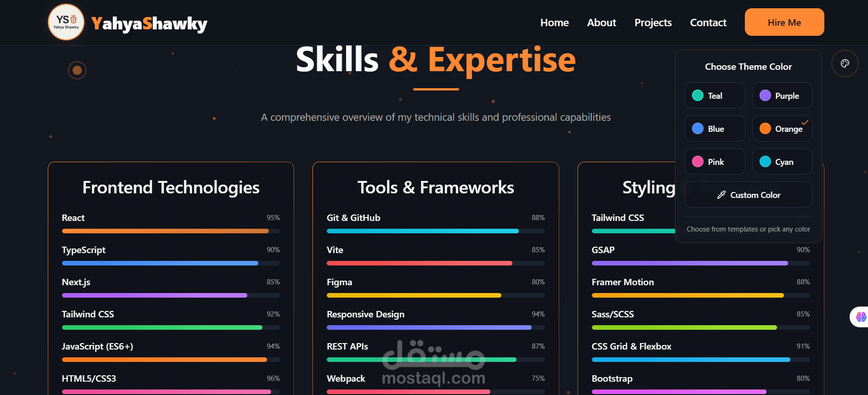Open the Contact nav item
The width and height of the screenshot is (868, 395).
click(708, 23)
